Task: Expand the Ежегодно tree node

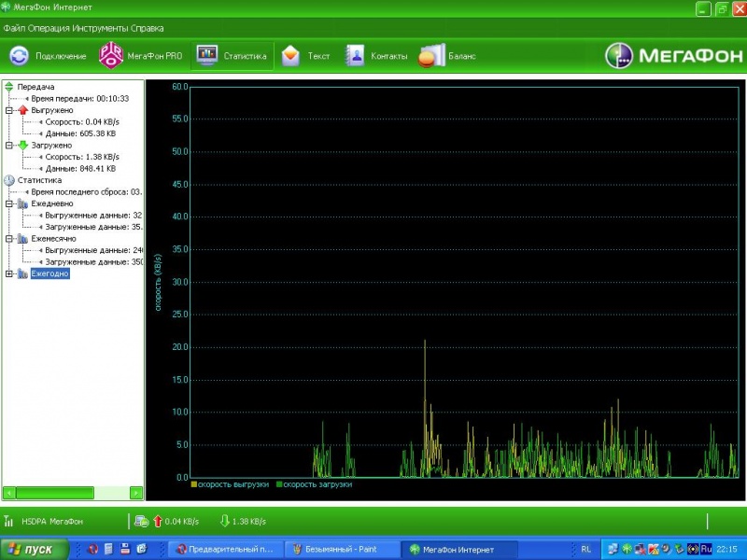Action: pyautogui.click(x=9, y=273)
